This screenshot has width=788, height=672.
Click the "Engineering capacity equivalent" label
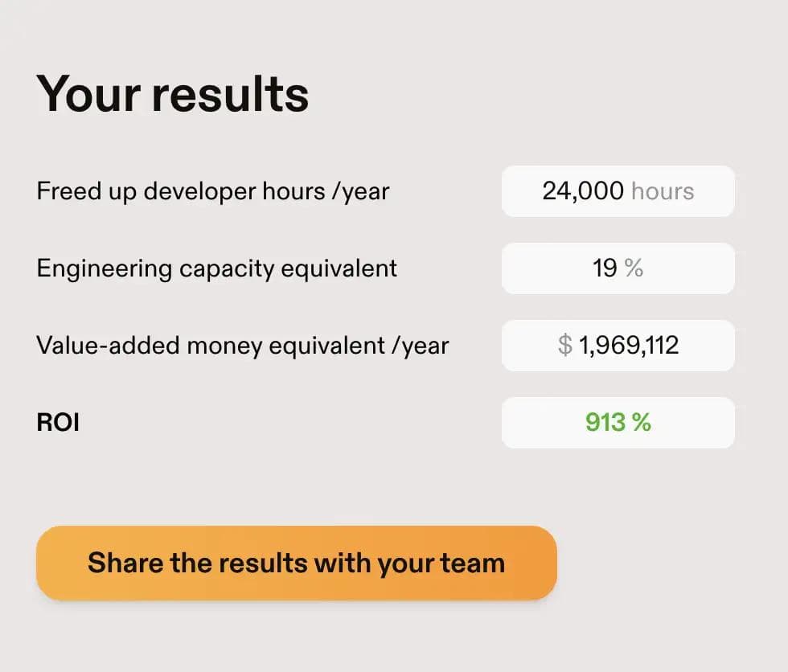(217, 268)
